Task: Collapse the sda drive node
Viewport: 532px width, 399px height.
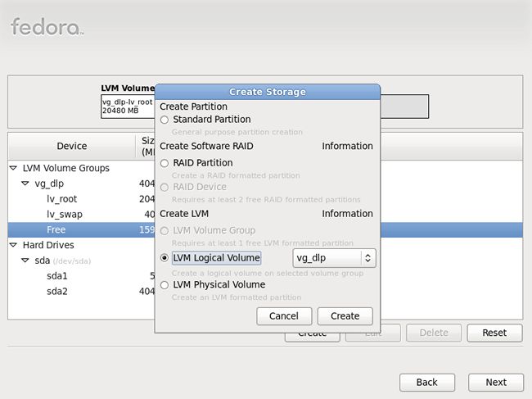Action: (25, 261)
